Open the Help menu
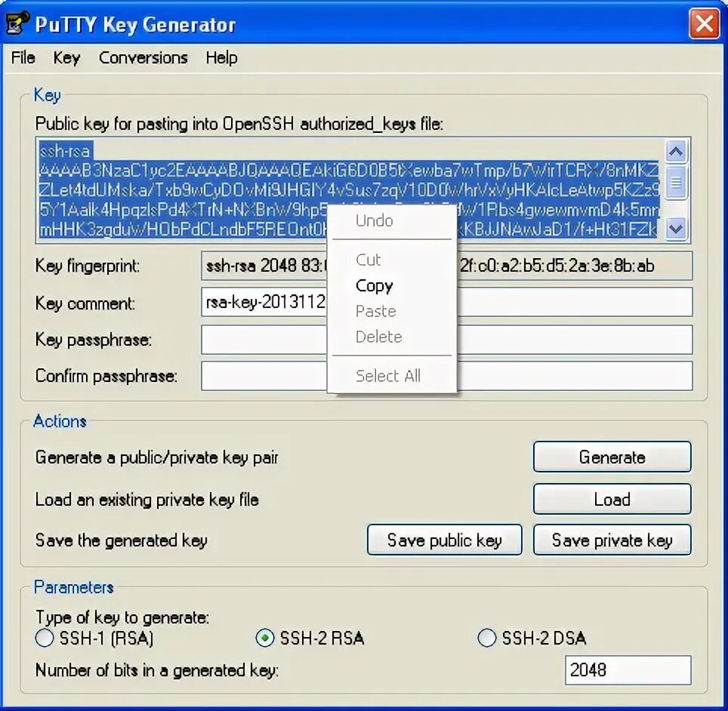 [221, 57]
